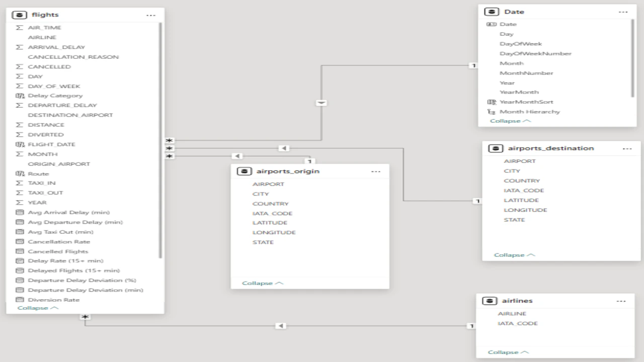Click the flights table header icon

click(20, 15)
